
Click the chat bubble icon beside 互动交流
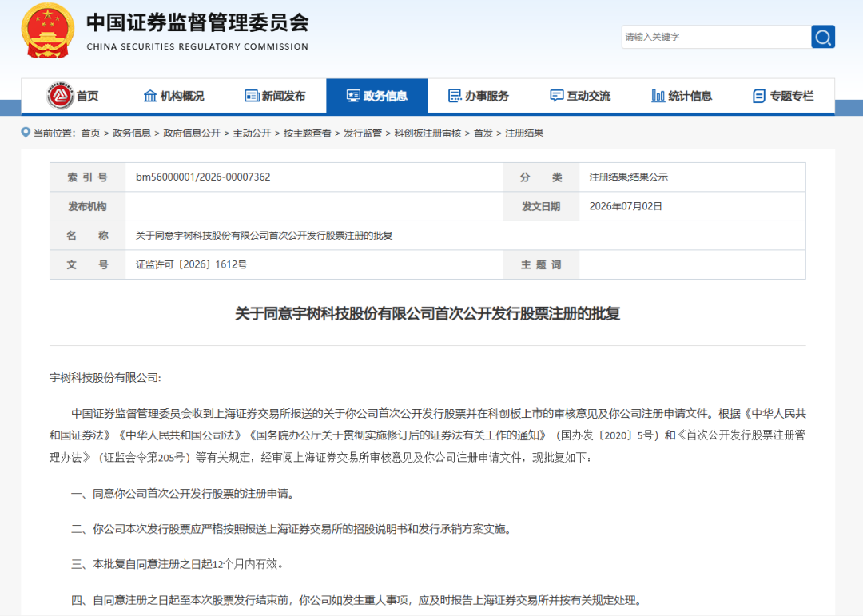click(556, 96)
